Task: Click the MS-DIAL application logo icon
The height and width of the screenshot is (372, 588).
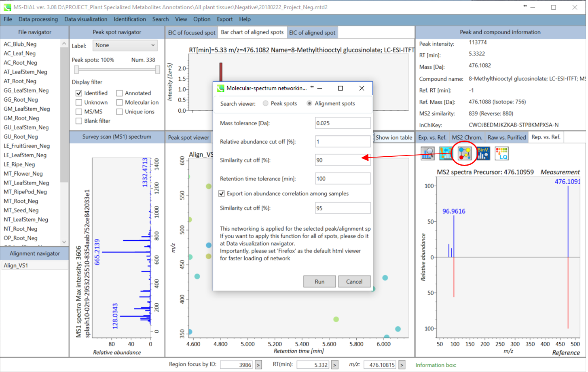Action: tap(7, 7)
